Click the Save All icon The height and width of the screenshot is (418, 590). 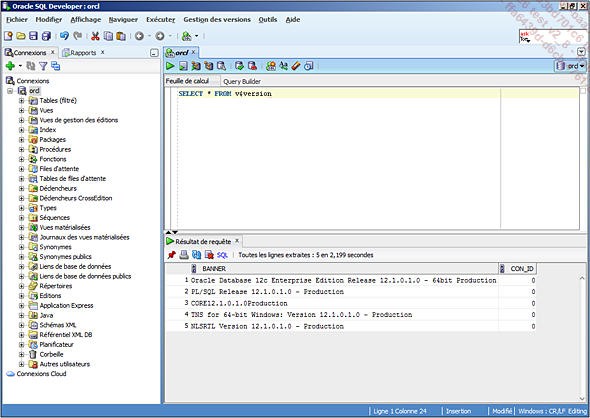[x=46, y=36]
